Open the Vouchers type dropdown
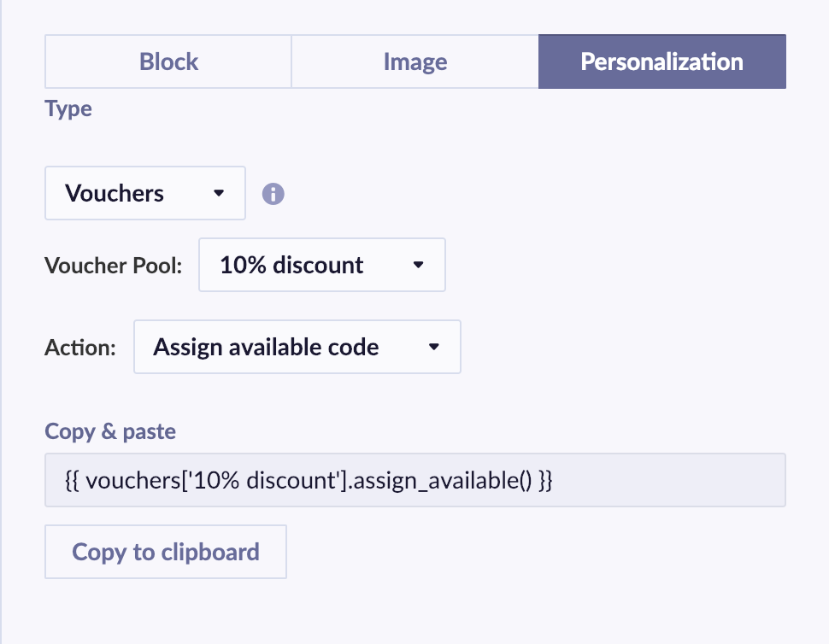 pos(144,194)
